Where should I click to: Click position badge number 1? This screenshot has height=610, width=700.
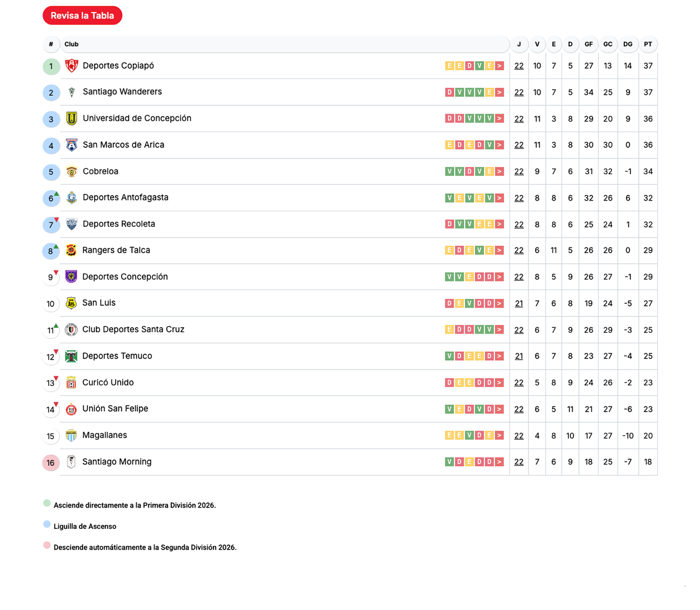coord(51,67)
